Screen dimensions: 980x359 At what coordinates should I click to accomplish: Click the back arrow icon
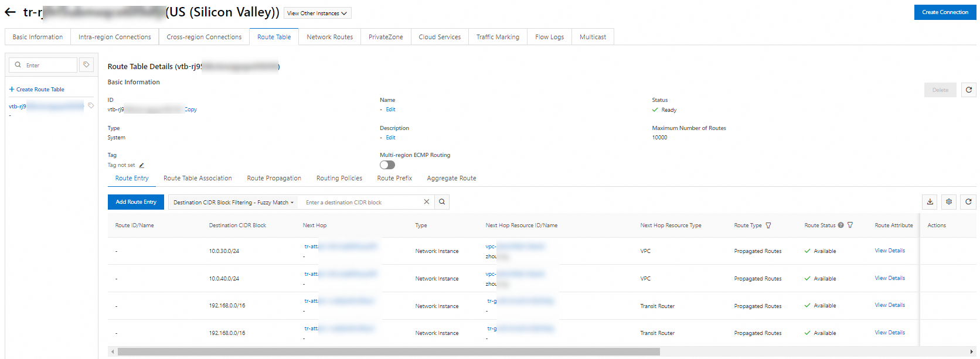[10, 12]
